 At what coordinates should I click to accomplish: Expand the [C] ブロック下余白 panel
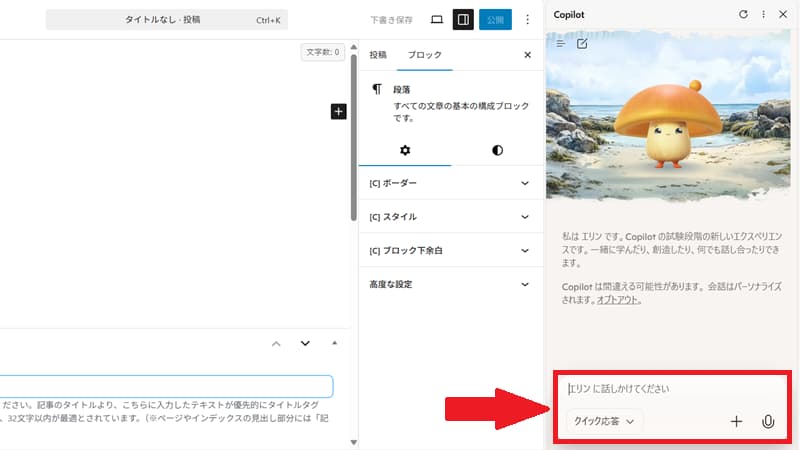click(x=451, y=250)
